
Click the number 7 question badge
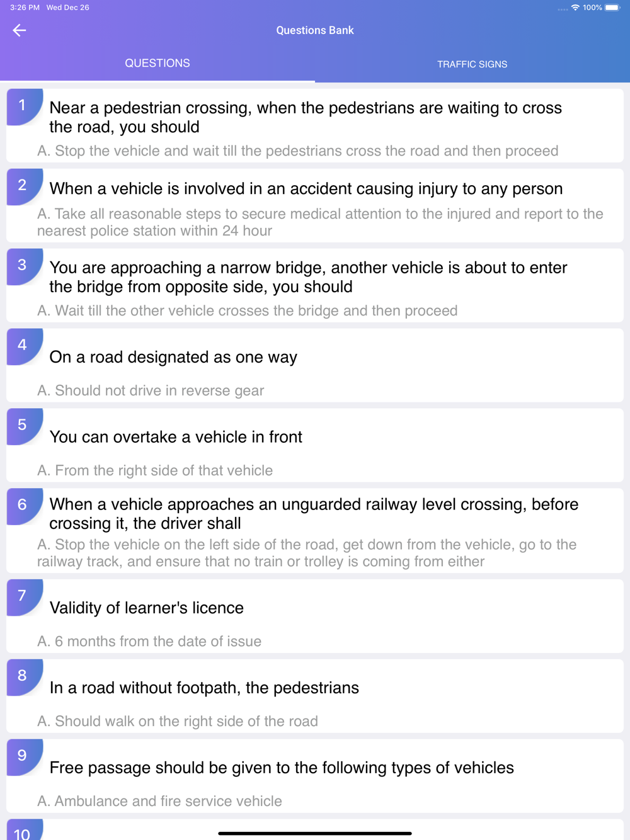click(x=25, y=598)
